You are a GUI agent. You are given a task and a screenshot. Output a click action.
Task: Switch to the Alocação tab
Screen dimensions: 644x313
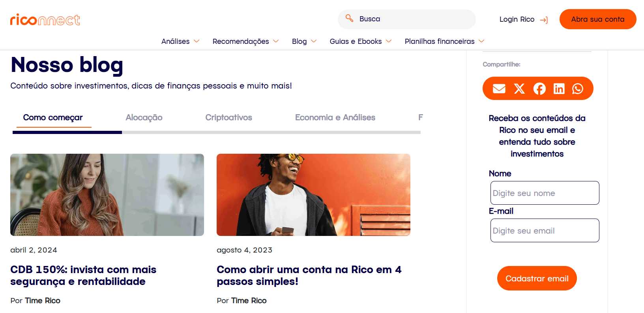(144, 117)
